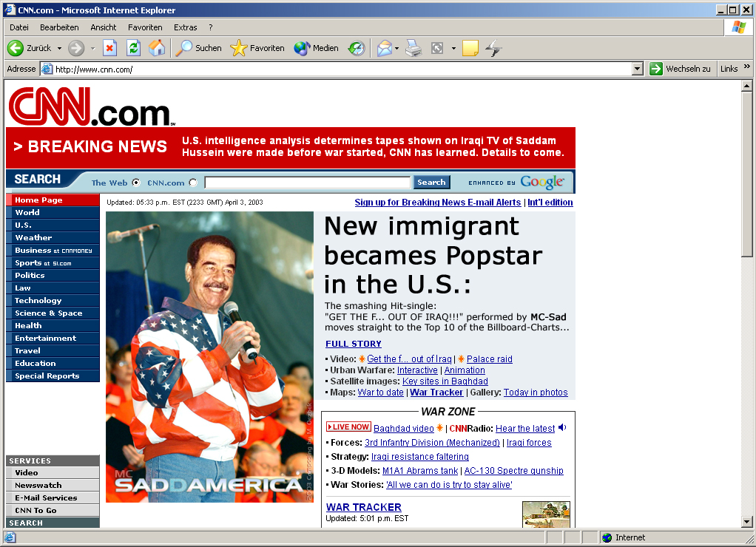The image size is (756, 547).
Task: Open the Today in photos gallery link
Action: pos(536,393)
